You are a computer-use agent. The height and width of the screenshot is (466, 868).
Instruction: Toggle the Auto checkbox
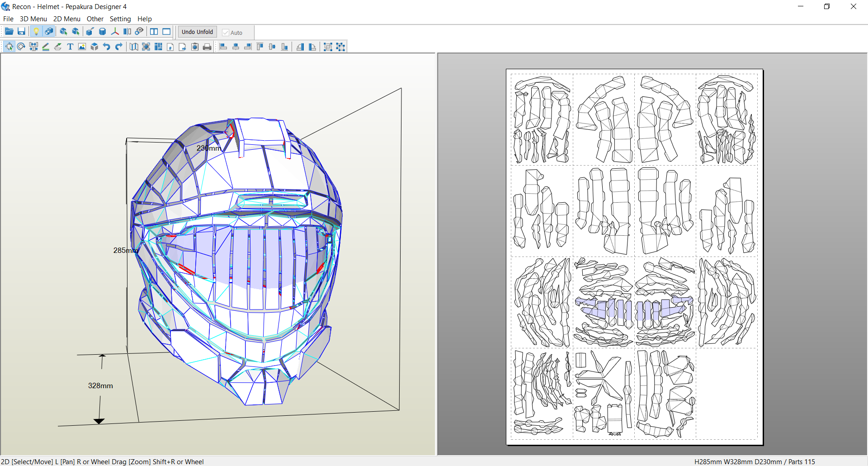232,33
